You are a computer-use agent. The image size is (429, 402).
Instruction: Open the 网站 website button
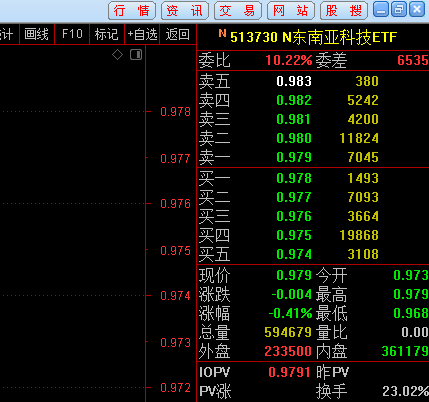point(291,11)
